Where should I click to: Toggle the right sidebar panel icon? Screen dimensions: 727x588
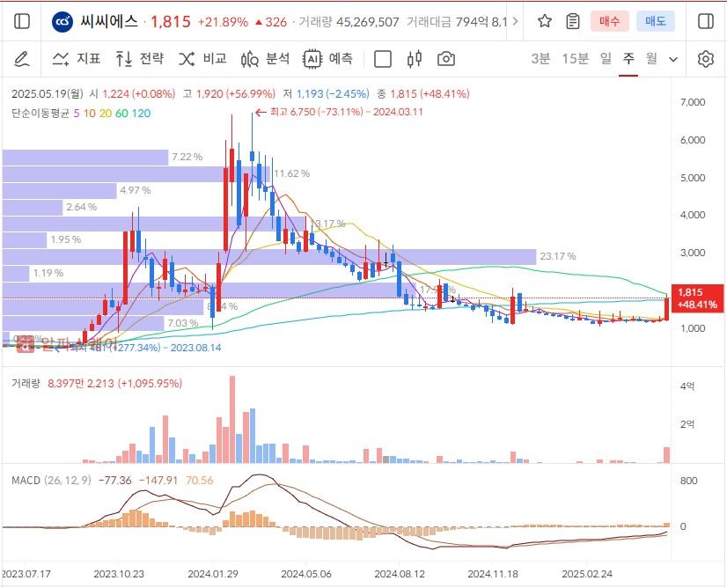pyautogui.click(x=705, y=21)
